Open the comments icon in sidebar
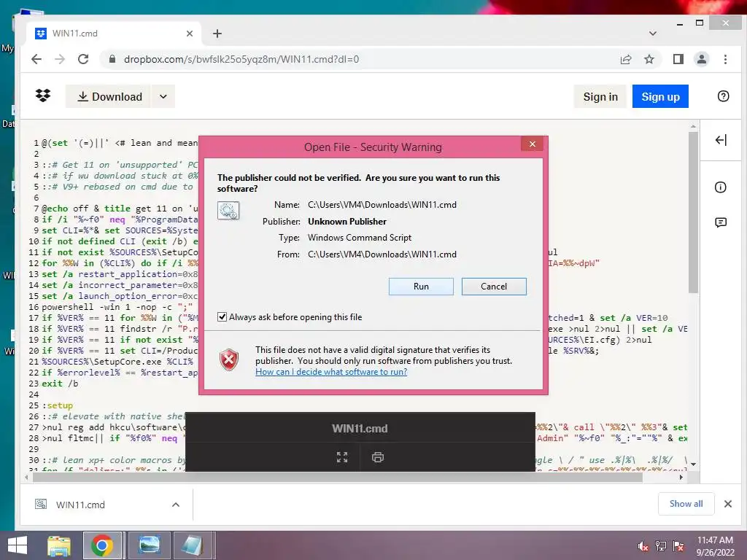The width and height of the screenshot is (747, 560). click(x=720, y=222)
